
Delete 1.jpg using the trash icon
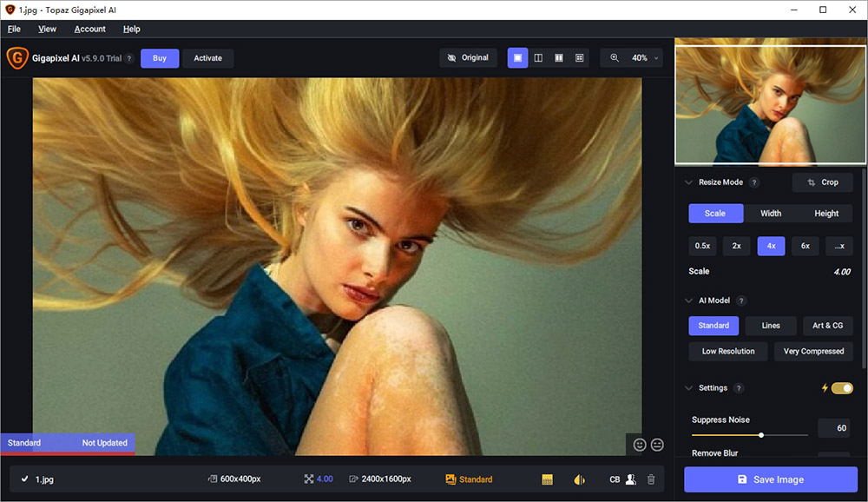tap(651, 479)
